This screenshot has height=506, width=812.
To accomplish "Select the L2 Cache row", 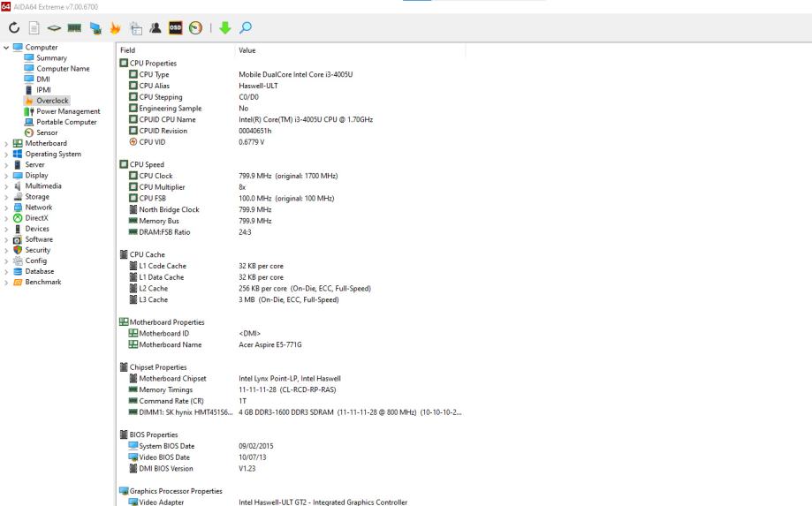I will point(292,289).
